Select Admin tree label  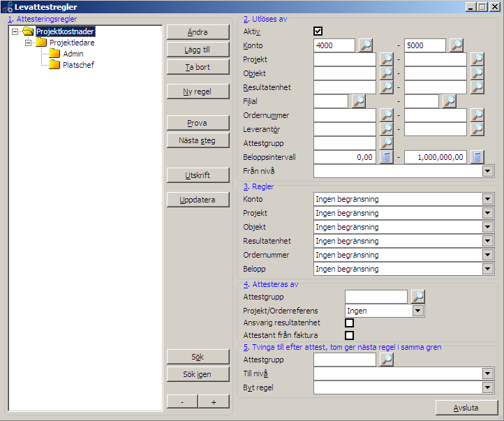[x=73, y=54]
